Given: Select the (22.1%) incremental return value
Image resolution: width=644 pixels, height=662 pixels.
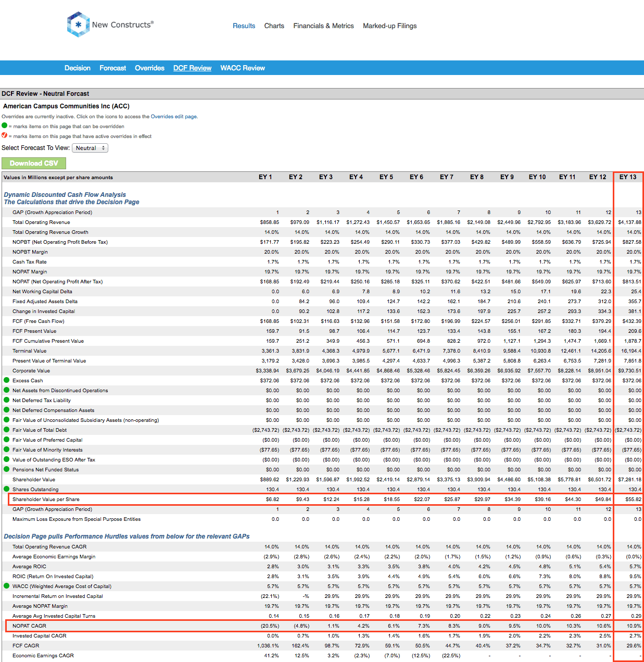Looking at the screenshot, I should coord(270,596).
